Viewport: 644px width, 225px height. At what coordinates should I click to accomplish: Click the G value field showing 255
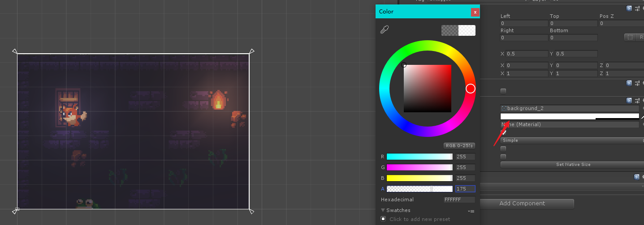coord(465,167)
